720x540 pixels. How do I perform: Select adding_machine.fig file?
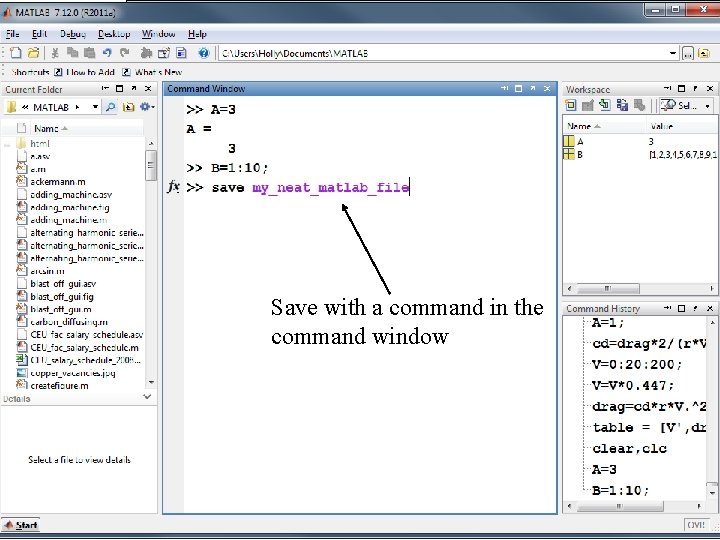(x=69, y=208)
